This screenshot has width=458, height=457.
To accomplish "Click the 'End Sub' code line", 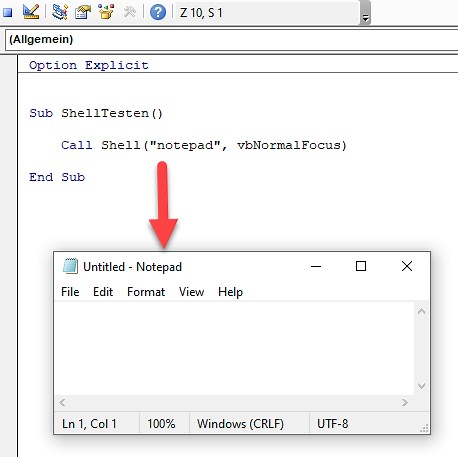I will tap(57, 177).
